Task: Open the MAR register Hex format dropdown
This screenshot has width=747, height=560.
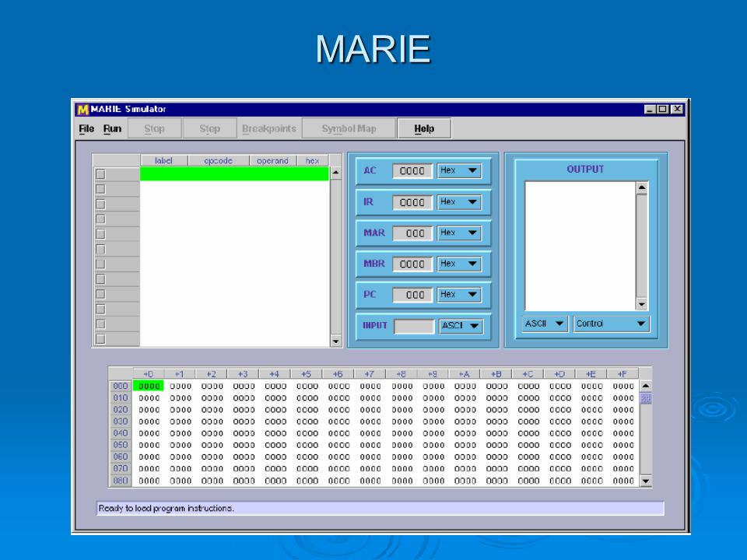Action: 459,233
